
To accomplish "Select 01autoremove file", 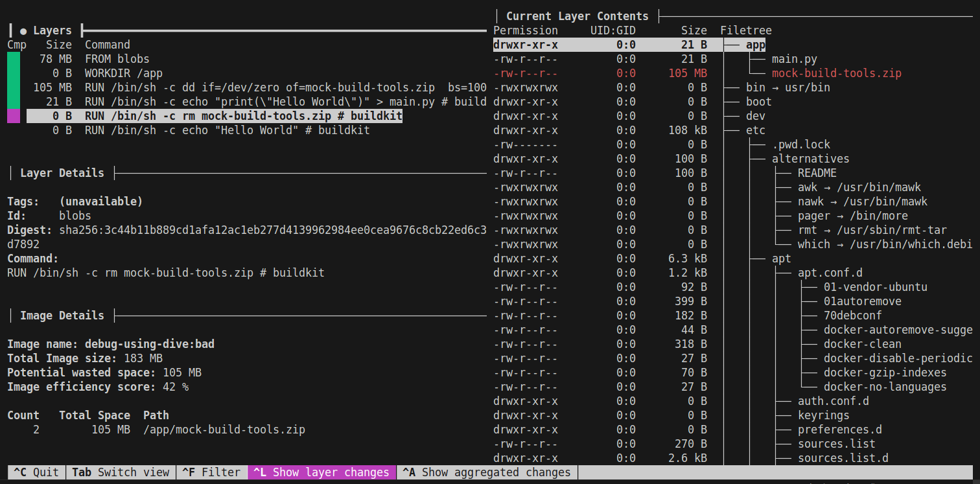I will pyautogui.click(x=862, y=301).
